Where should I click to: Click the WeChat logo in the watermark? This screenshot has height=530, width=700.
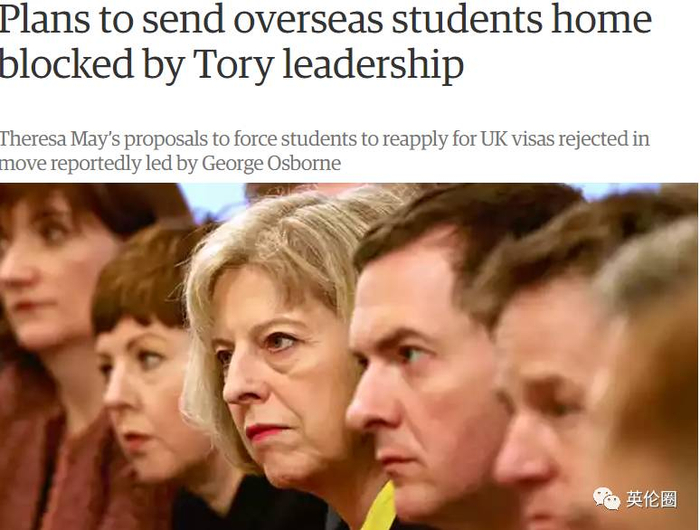pyautogui.click(x=607, y=499)
